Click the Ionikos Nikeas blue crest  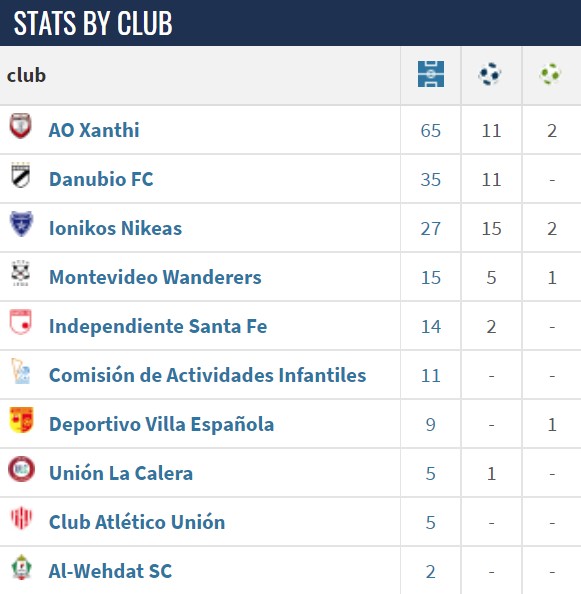tap(21, 224)
